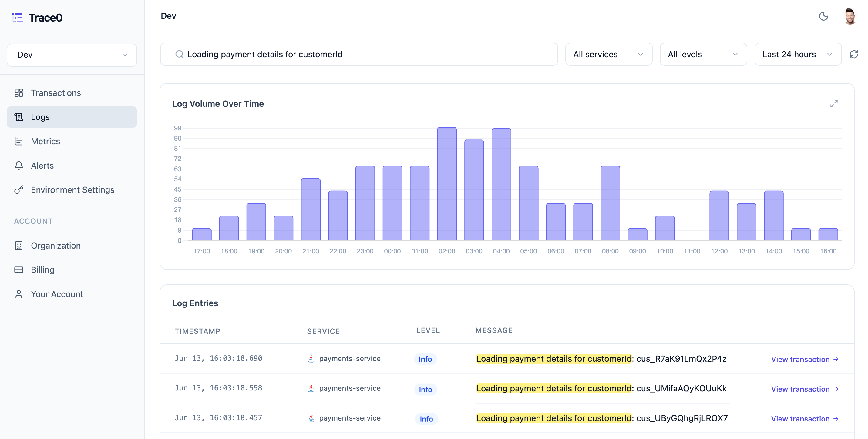Click the Billing card icon
Image resolution: width=868 pixels, height=439 pixels.
19,270
